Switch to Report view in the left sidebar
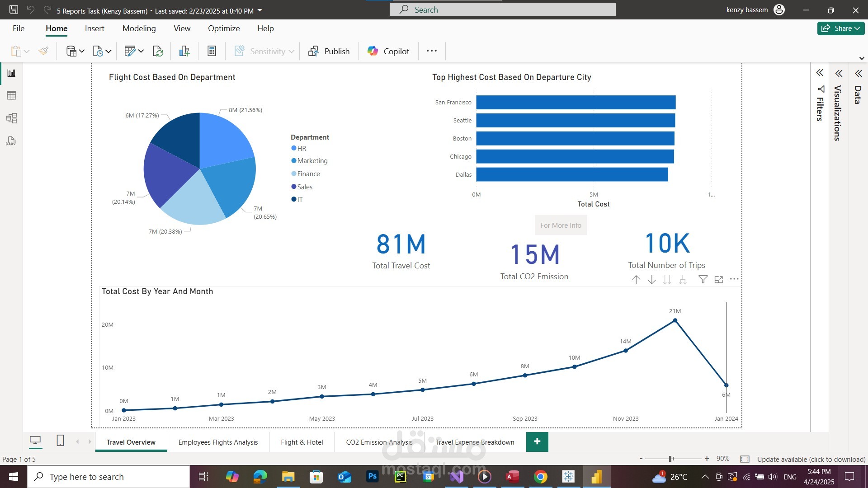 (x=11, y=73)
